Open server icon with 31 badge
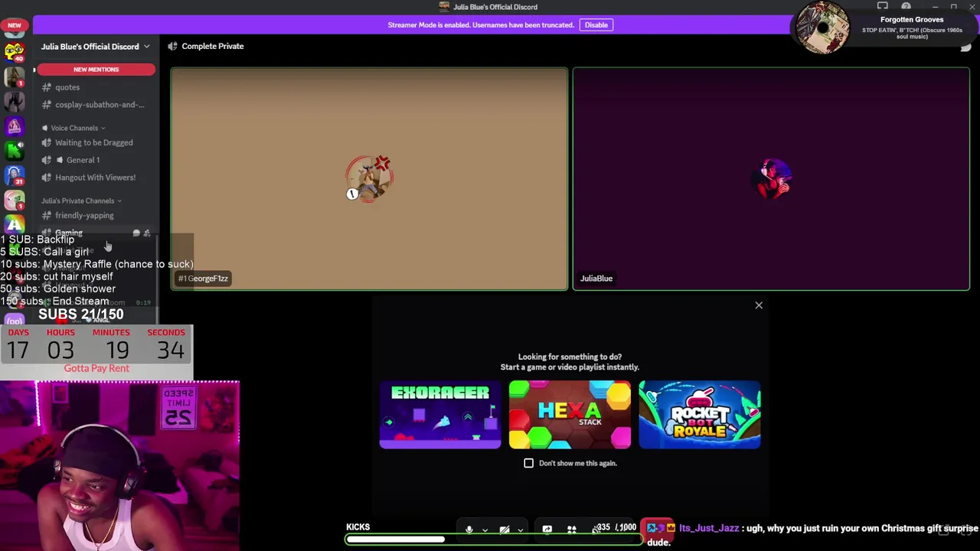 14,175
